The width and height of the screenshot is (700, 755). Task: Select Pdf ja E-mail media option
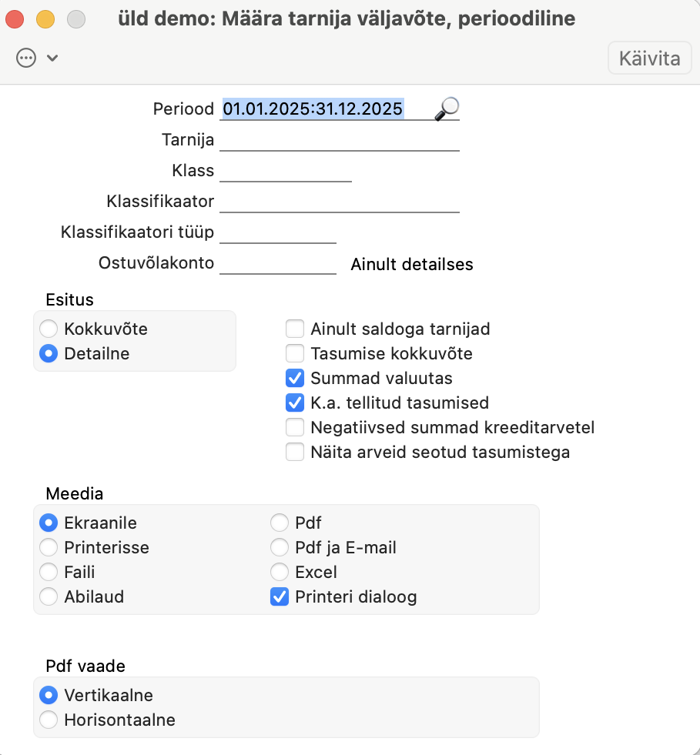280,548
